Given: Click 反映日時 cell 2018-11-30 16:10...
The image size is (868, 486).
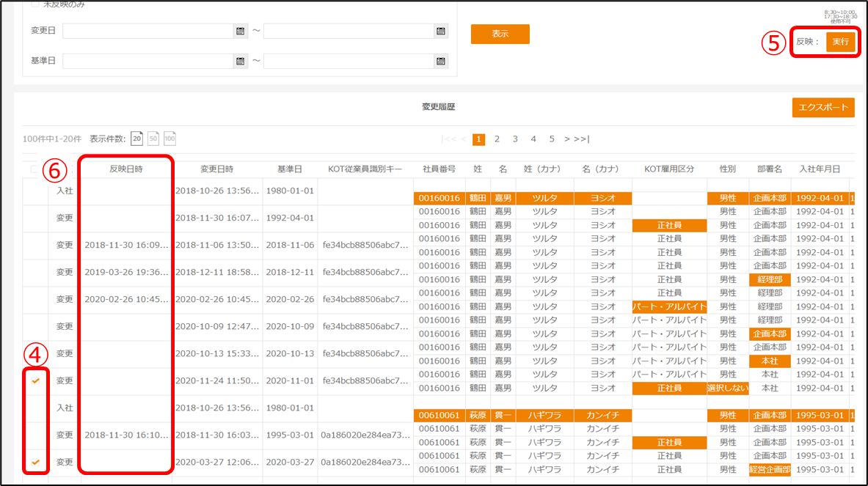Looking at the screenshot, I should 126,435.
